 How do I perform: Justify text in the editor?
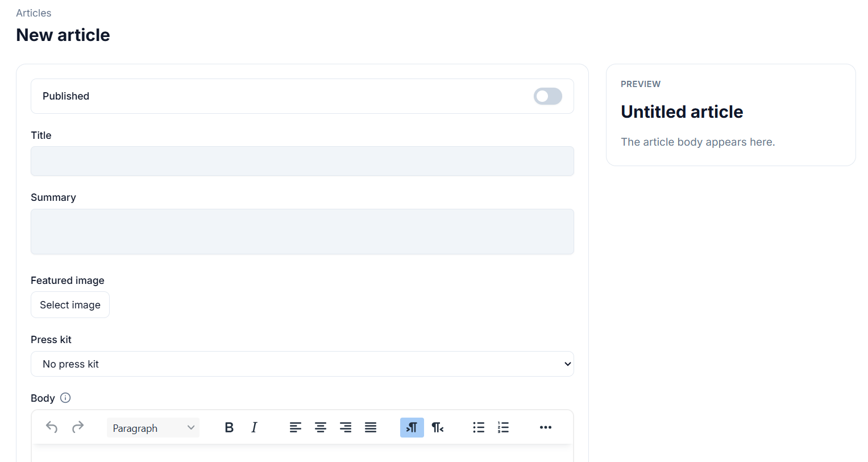point(371,427)
